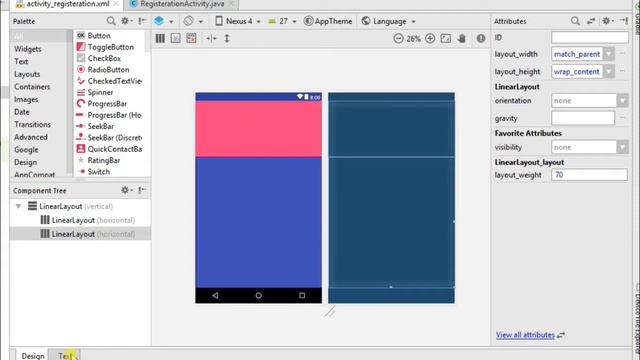
Task: Hide the Palette panel
Action: click(x=142, y=21)
